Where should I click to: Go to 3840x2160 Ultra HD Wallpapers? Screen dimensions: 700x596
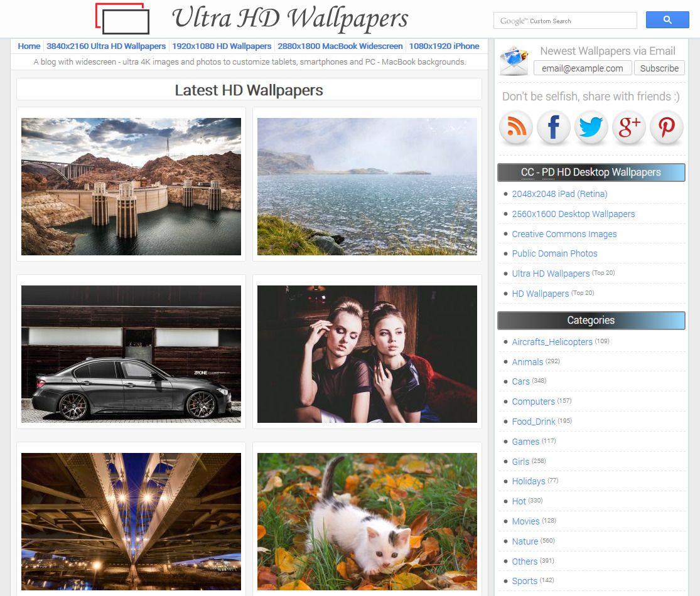point(106,46)
